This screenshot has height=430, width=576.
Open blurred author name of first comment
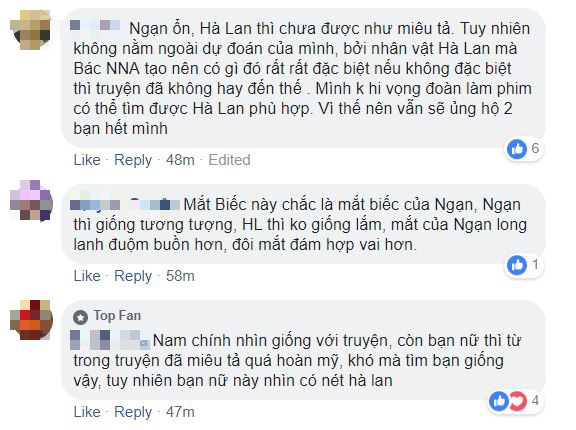click(95, 25)
